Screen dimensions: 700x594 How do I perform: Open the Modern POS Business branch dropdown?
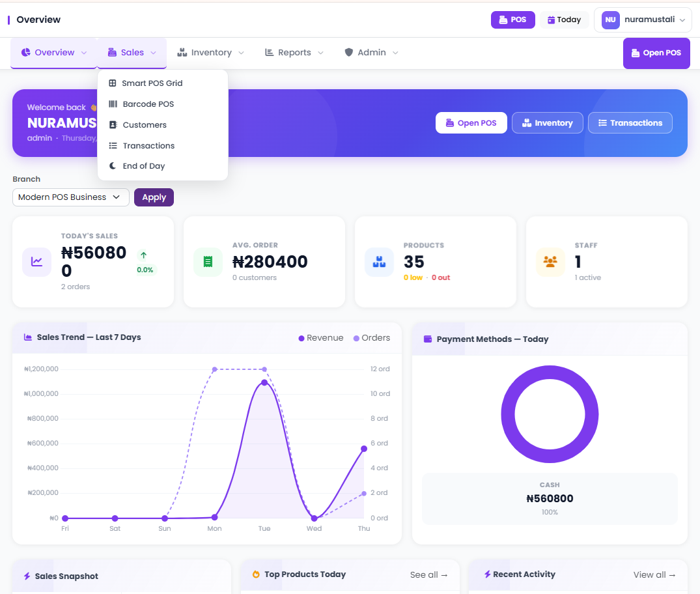pos(70,197)
